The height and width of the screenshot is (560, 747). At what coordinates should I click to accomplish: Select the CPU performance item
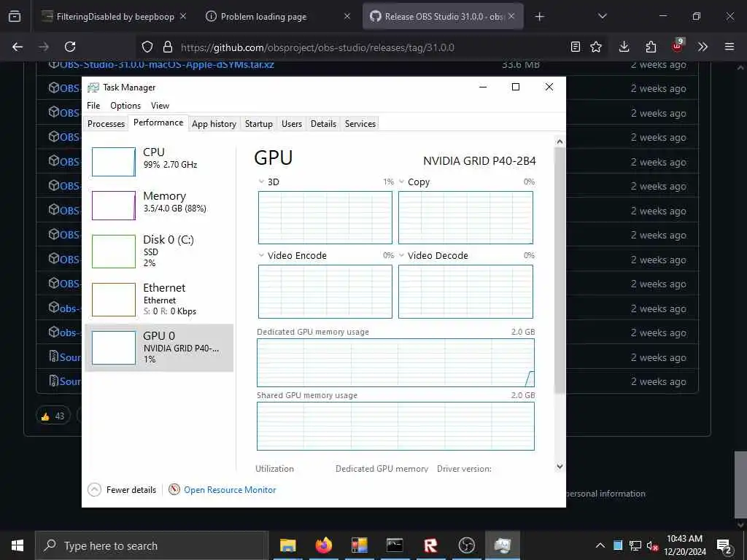(158, 161)
